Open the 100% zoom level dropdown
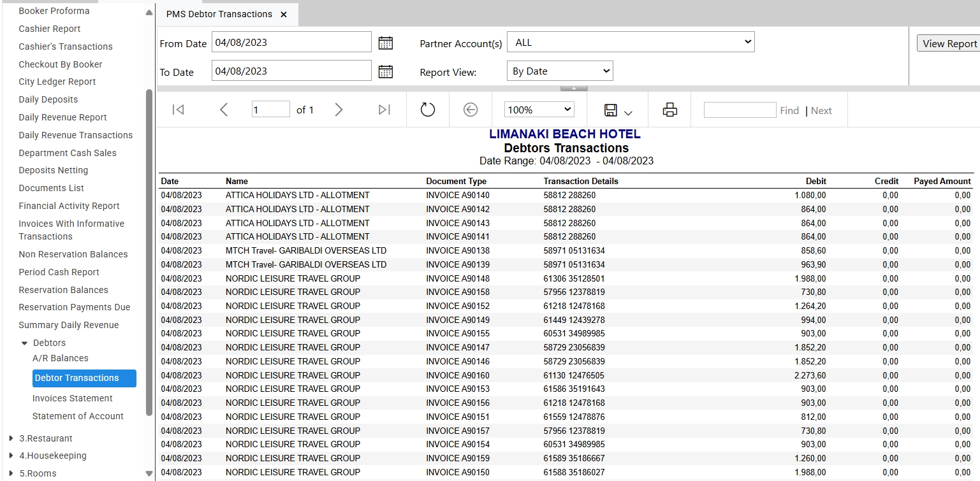The image size is (980, 481). click(539, 110)
